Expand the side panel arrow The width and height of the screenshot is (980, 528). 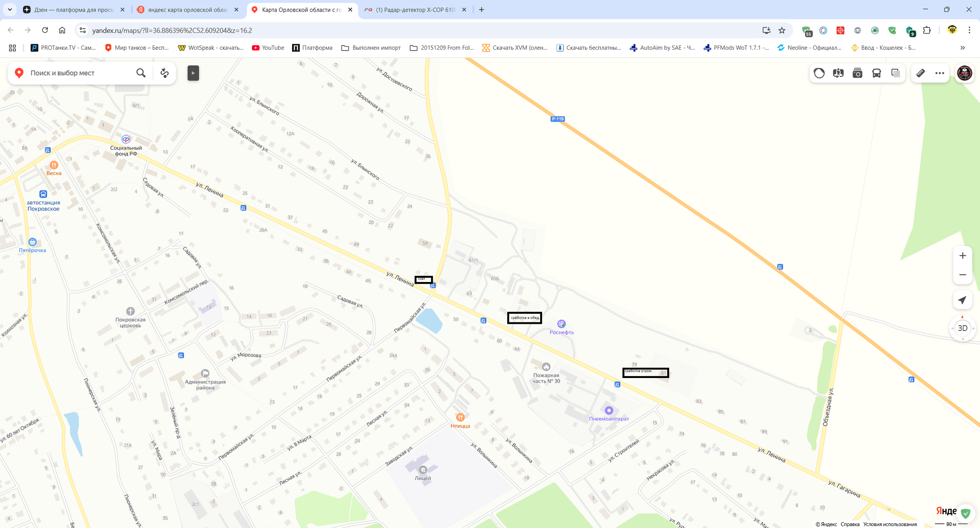(193, 73)
